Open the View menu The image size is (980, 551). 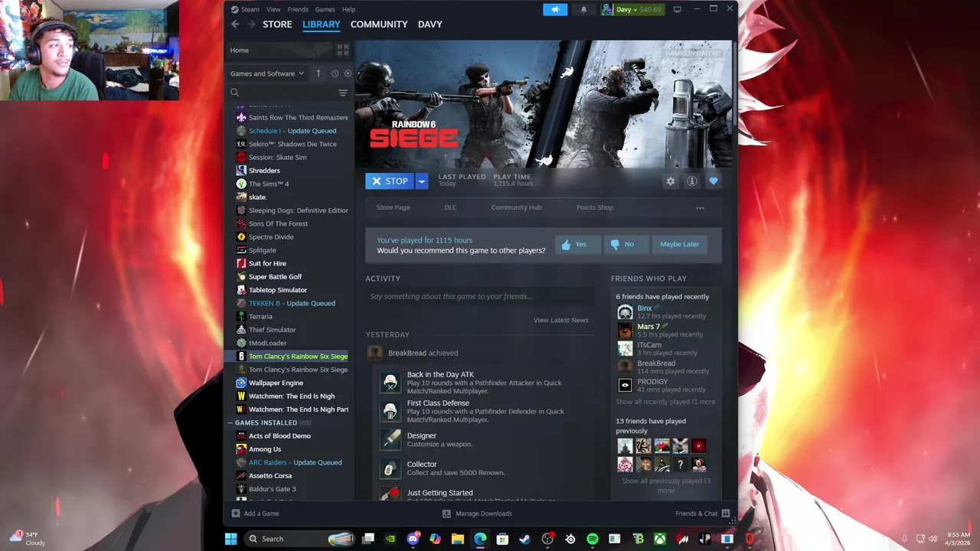tap(273, 9)
